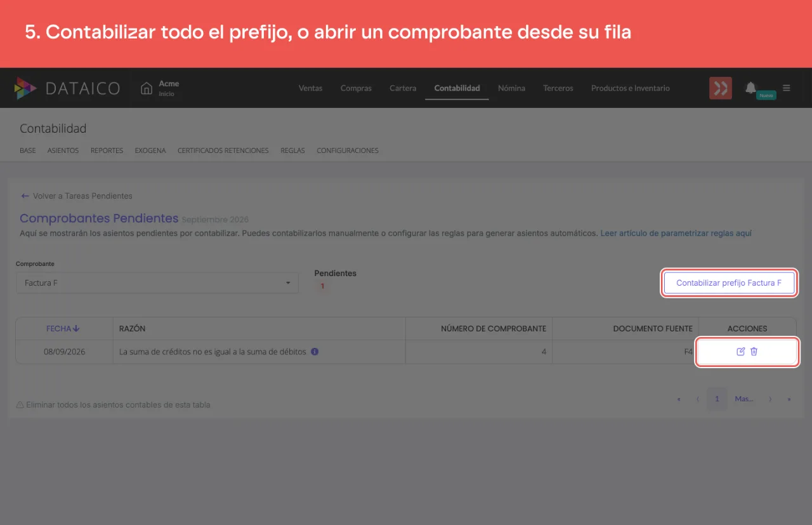This screenshot has height=525, width=812.
Task: Click Eliminar todos los asientos contables
Action: click(x=113, y=404)
